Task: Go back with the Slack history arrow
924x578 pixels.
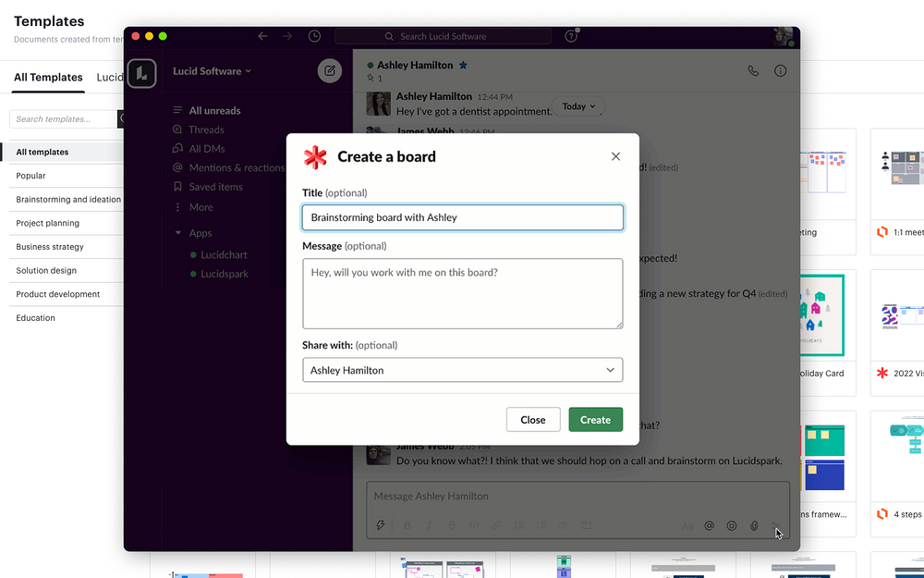Action: [x=262, y=36]
